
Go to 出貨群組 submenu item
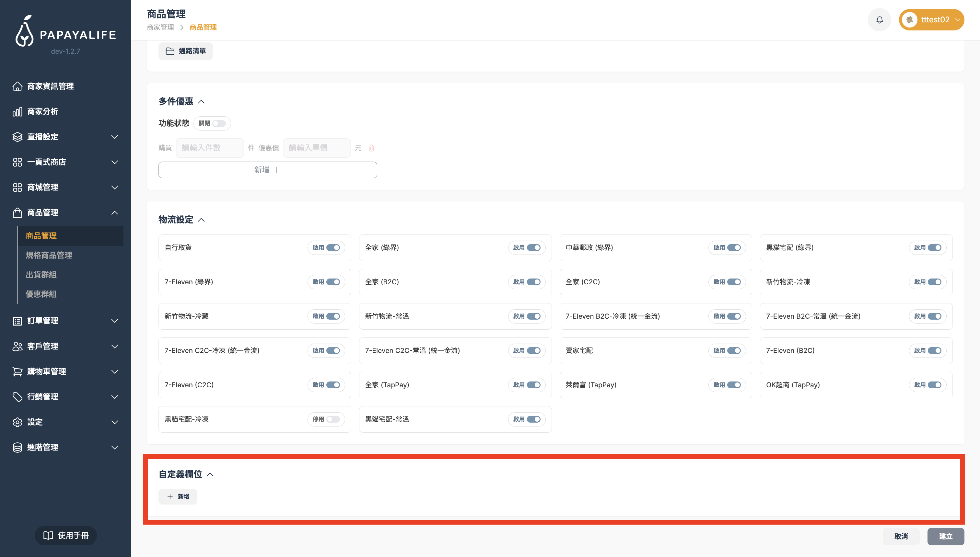tap(41, 275)
